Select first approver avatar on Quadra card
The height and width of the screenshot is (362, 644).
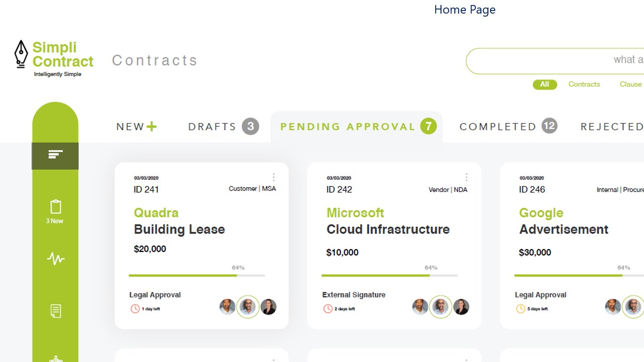coord(227,307)
